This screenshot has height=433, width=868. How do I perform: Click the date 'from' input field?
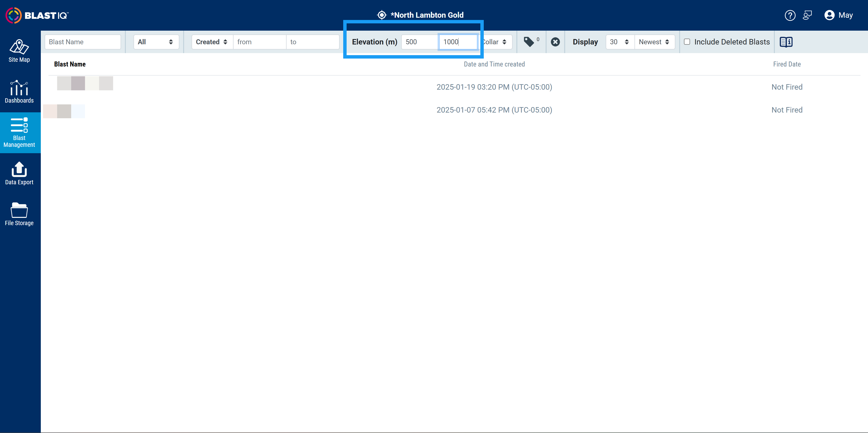point(260,42)
